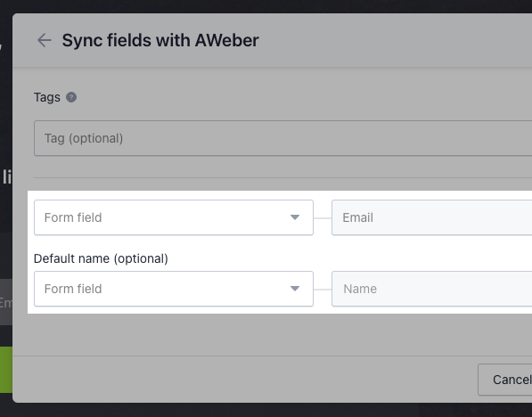The image size is (532, 417).
Task: Click the Name destination field
Action: tap(431, 289)
